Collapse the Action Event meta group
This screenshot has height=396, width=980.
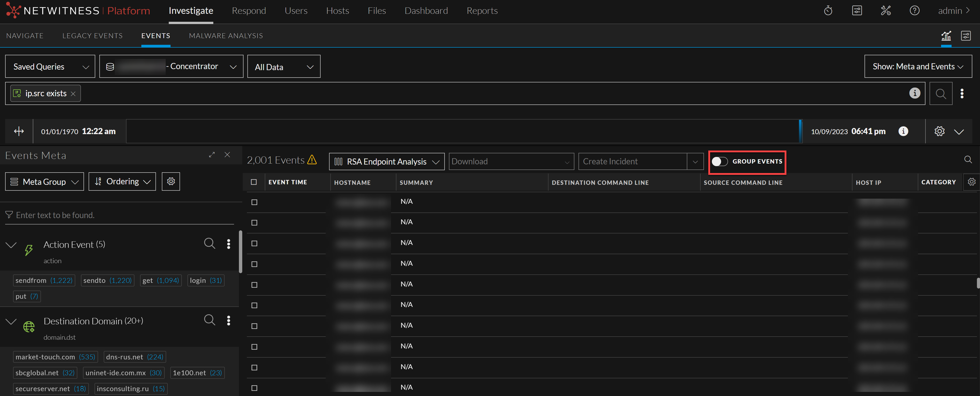[x=12, y=245]
